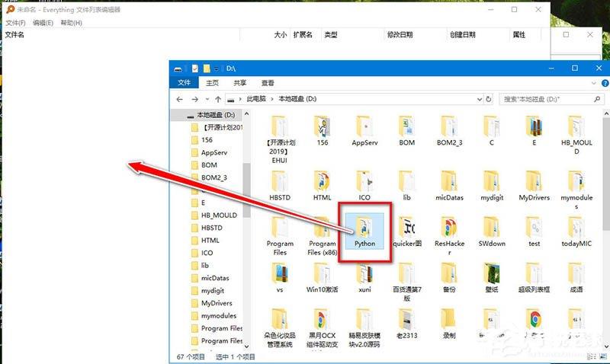This screenshot has width=610, height=364.
Task: Switch to the 查看 ribbon tab
Action: (268, 83)
